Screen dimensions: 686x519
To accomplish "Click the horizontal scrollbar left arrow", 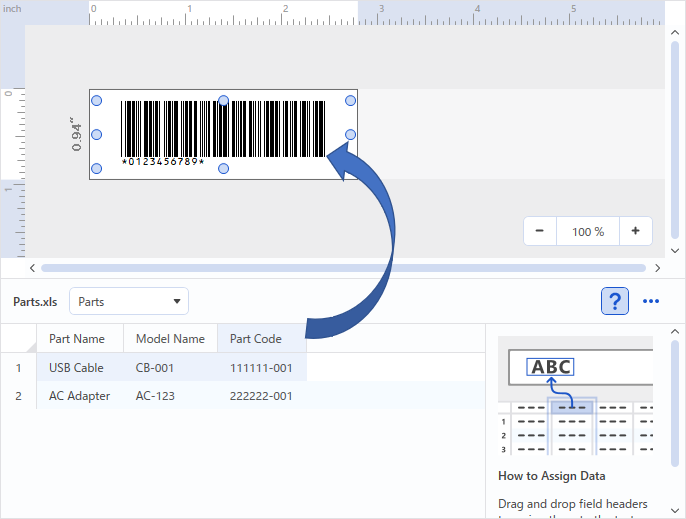I will point(33,268).
